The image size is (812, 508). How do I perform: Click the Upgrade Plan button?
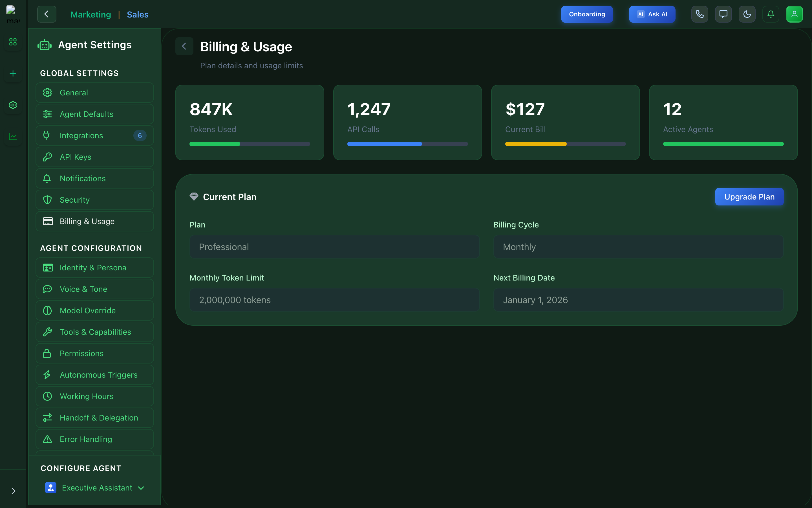749,197
